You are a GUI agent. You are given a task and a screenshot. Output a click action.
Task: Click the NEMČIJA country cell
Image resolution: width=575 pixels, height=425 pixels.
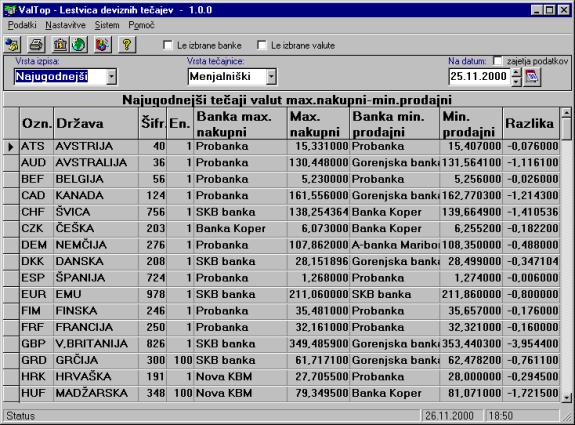pos(96,245)
